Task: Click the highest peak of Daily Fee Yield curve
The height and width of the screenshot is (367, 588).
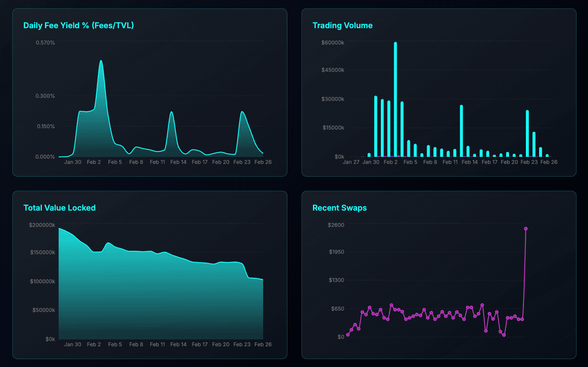Action: tap(101, 61)
